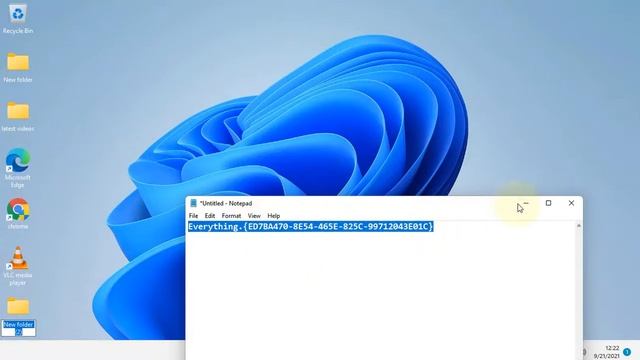Select the VLC media player shortcut
The image size is (640, 360).
(x=18, y=265)
